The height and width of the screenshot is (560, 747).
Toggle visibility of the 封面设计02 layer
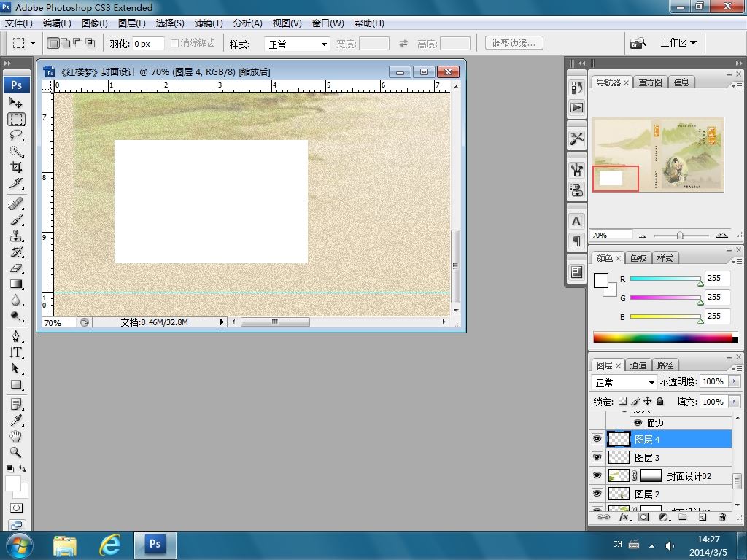(597, 475)
